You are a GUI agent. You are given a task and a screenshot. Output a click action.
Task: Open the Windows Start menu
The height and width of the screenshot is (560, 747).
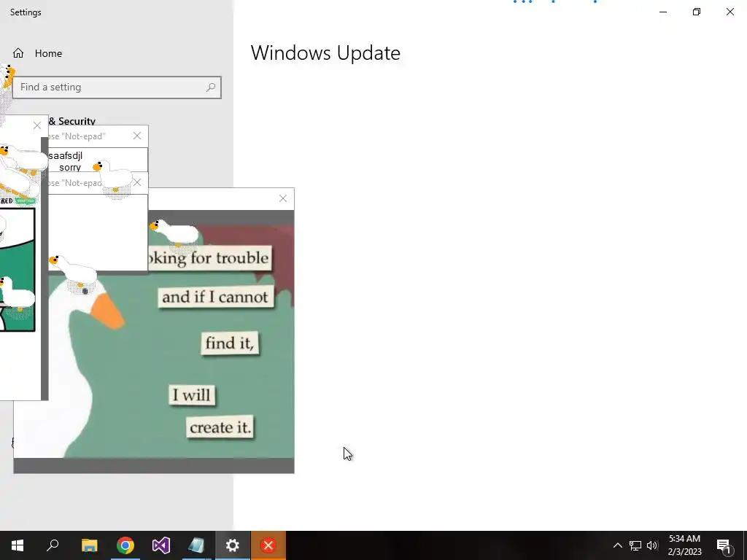tap(18, 545)
